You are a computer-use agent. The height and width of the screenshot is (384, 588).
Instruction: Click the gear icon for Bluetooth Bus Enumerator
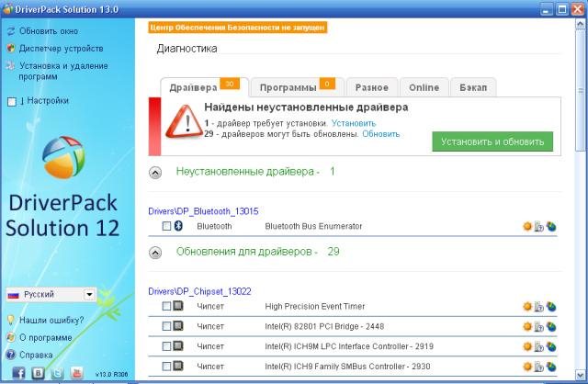pyautogui.click(x=527, y=226)
